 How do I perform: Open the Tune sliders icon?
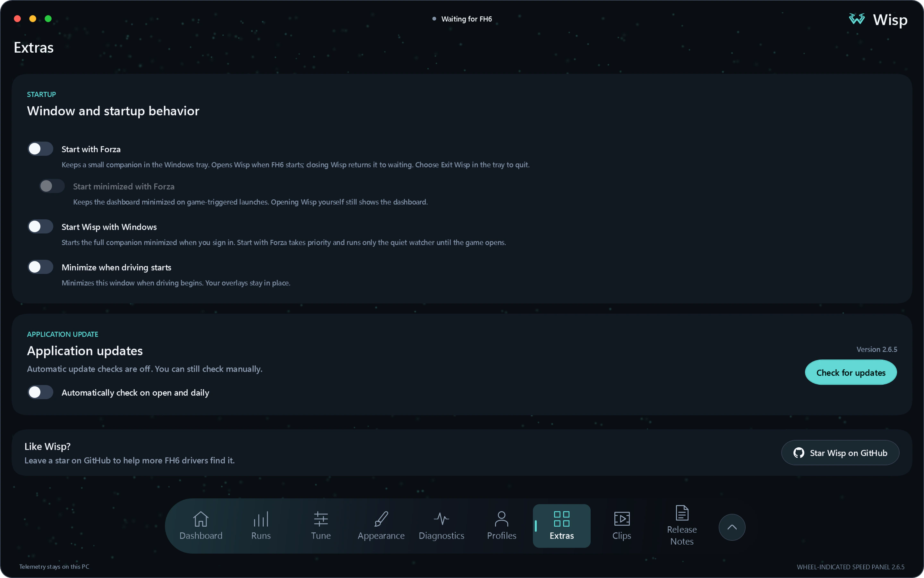tap(321, 519)
